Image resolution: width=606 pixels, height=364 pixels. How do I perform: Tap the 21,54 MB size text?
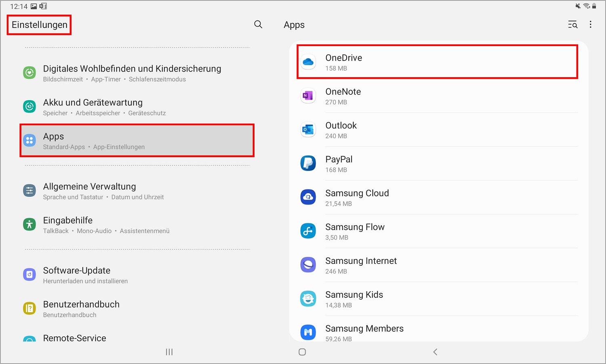[x=339, y=204]
